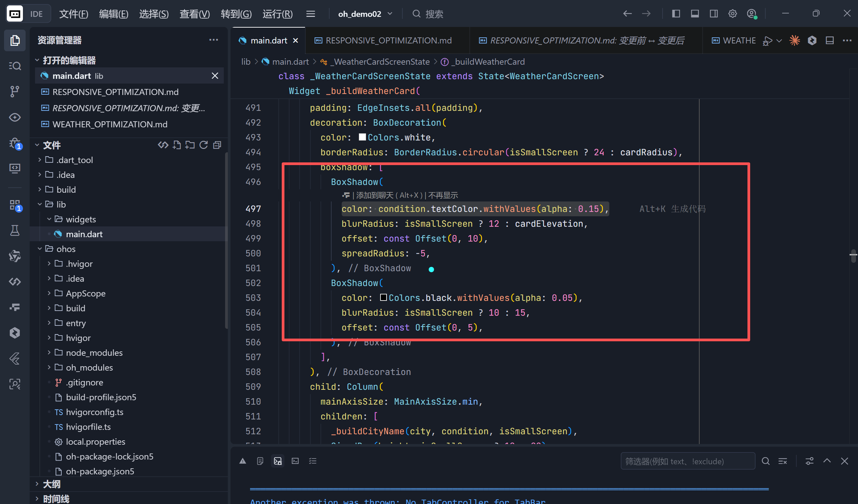Image resolution: width=858 pixels, height=504 pixels.
Task: Open the oh_demo02 project dropdown
Action: point(365,14)
